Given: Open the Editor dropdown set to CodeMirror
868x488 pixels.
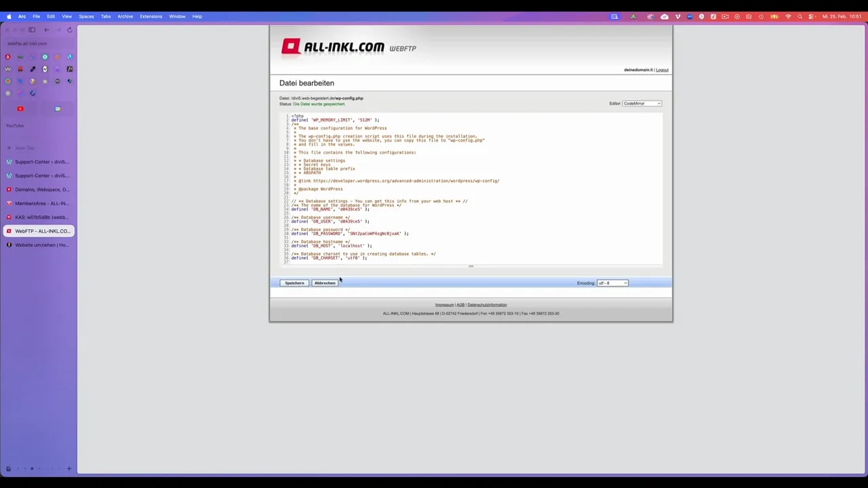Looking at the screenshot, I should [x=641, y=103].
